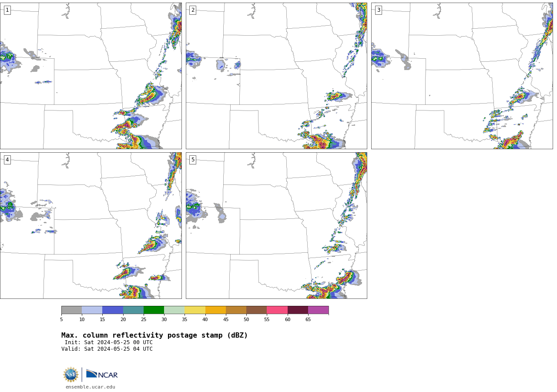Select the pale green 30-35 dBZ swatch
The width and height of the screenshot is (557, 392).
click(x=174, y=310)
